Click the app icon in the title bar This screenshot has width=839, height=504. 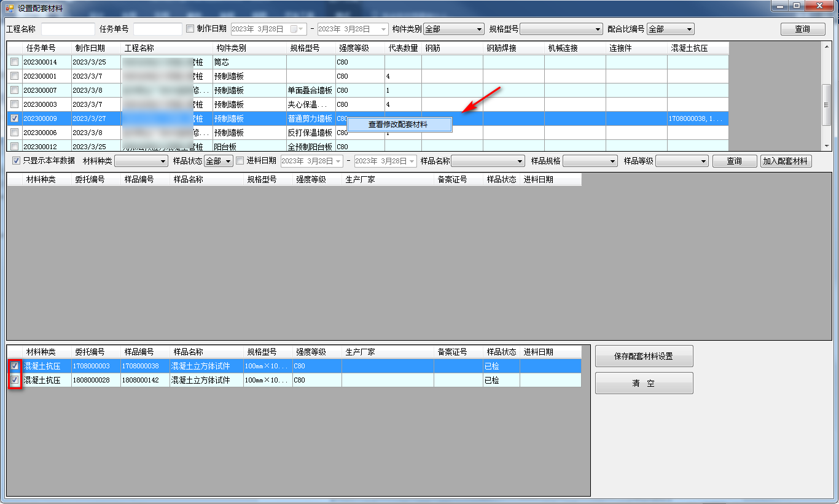[x=9, y=9]
